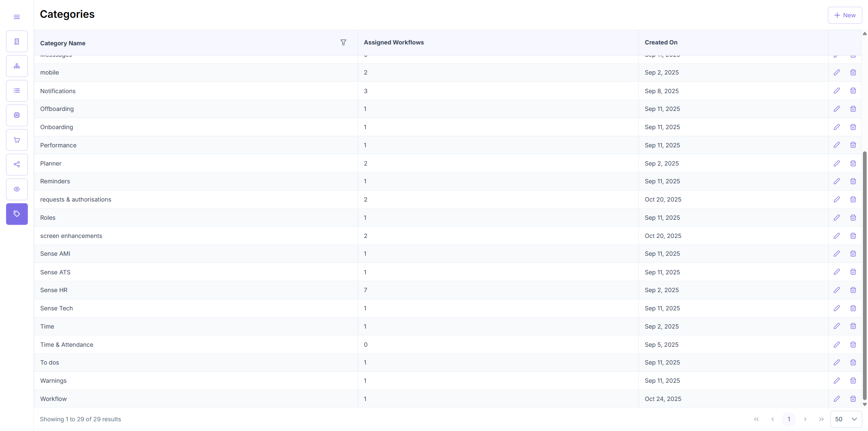Select the tag categories sidebar icon
Screen dimensions: 868x431
17,214
